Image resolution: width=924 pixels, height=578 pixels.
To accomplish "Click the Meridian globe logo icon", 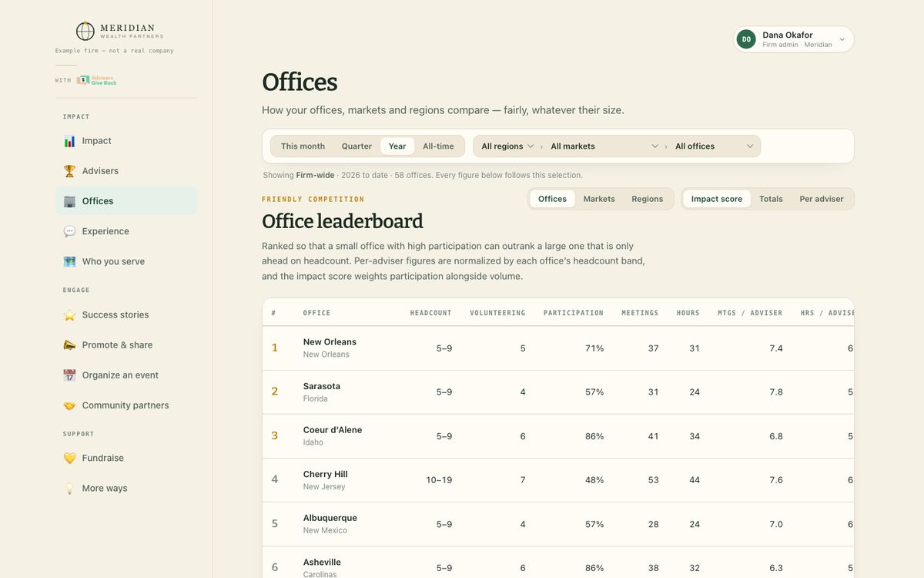I will click(x=85, y=31).
